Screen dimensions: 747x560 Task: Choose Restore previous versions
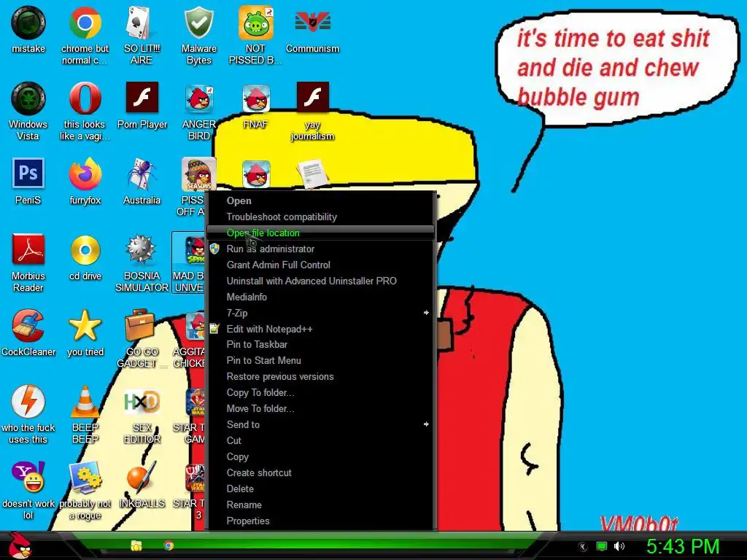point(321,377)
